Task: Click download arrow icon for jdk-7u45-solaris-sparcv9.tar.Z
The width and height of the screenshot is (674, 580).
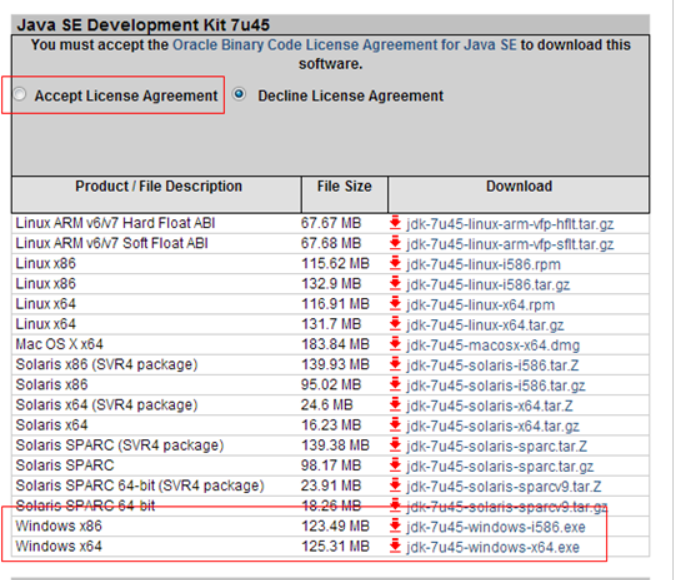Action: click(x=395, y=486)
